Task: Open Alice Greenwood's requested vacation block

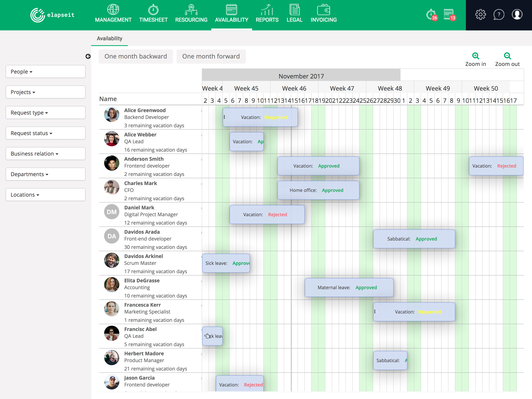Action: (x=260, y=117)
